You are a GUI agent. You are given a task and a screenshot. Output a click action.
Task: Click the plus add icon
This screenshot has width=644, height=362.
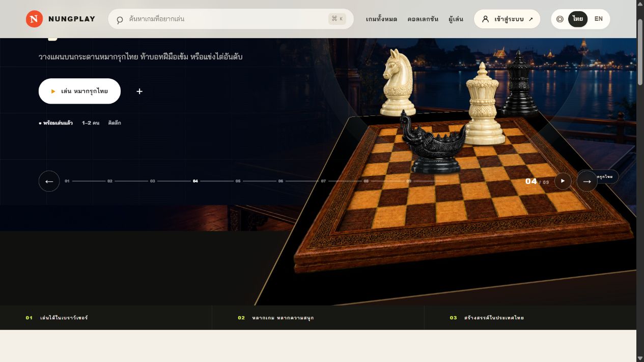pos(139,91)
